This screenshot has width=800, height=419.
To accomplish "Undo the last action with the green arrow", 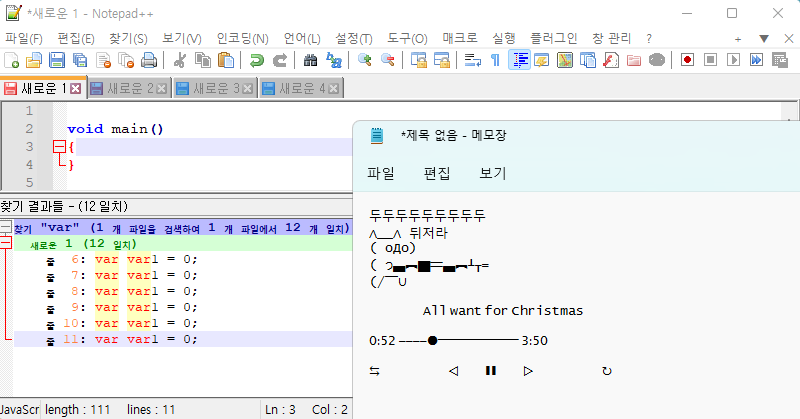I will 256,60.
